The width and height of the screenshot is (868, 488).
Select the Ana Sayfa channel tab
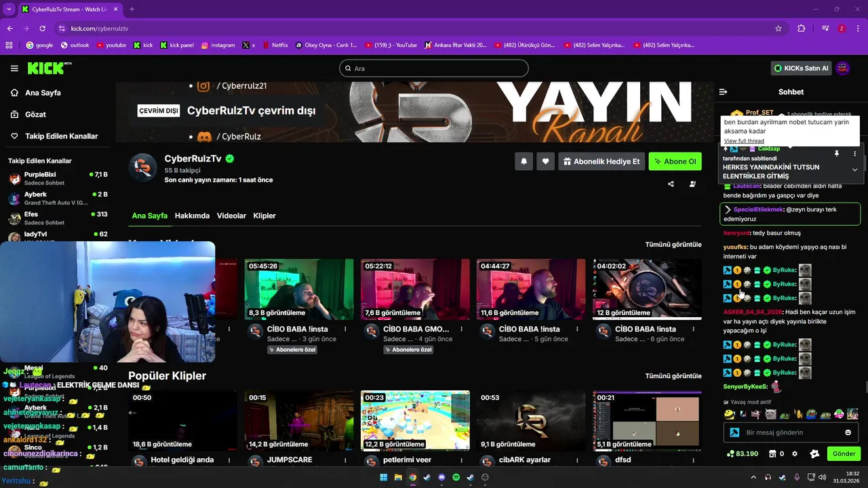[149, 216]
